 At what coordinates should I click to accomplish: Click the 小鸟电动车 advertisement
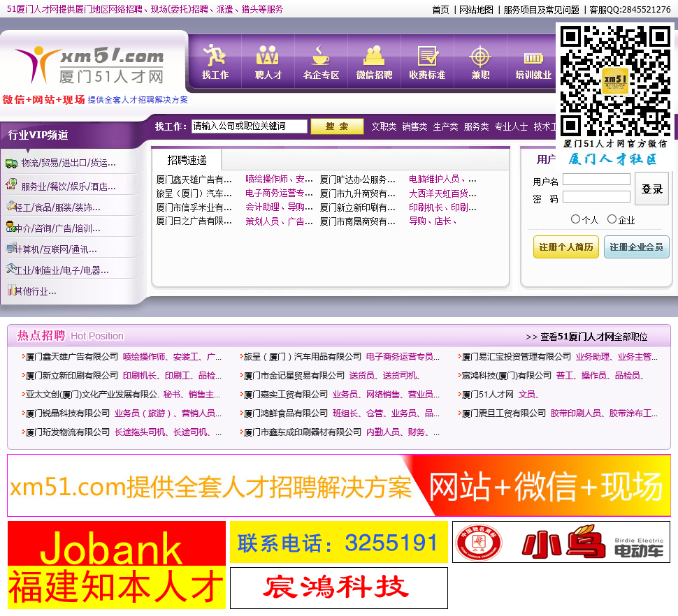click(561, 542)
